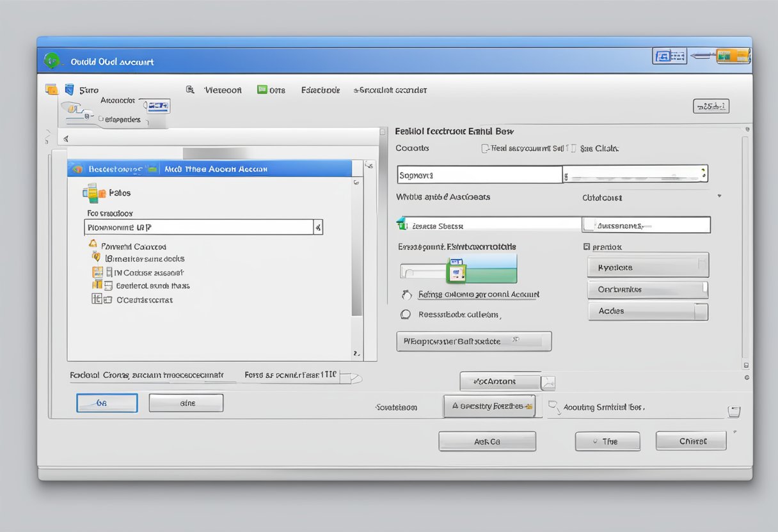The width and height of the screenshot is (778, 532).
Task: Click the green app icon in title bar
Action: click(51, 61)
